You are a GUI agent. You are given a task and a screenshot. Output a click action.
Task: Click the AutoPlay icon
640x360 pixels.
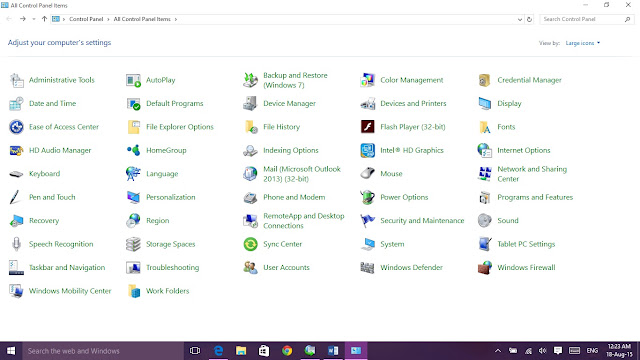[x=133, y=80]
